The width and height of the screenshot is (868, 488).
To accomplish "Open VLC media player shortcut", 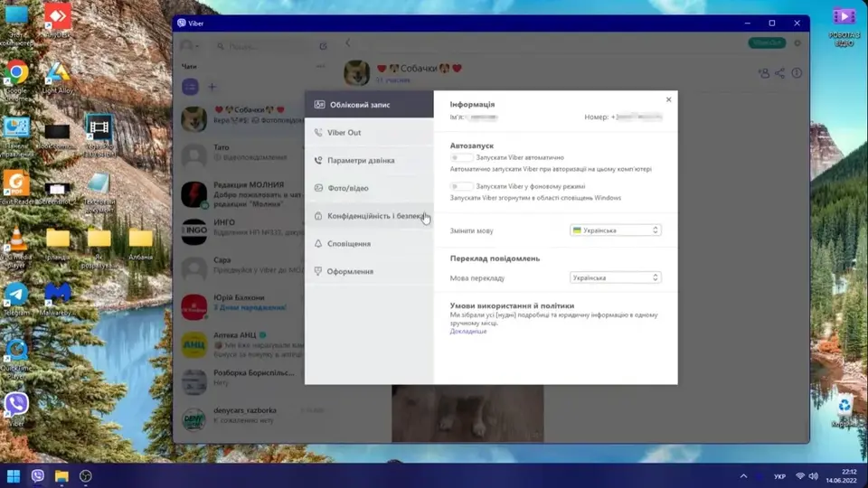I will (x=16, y=247).
